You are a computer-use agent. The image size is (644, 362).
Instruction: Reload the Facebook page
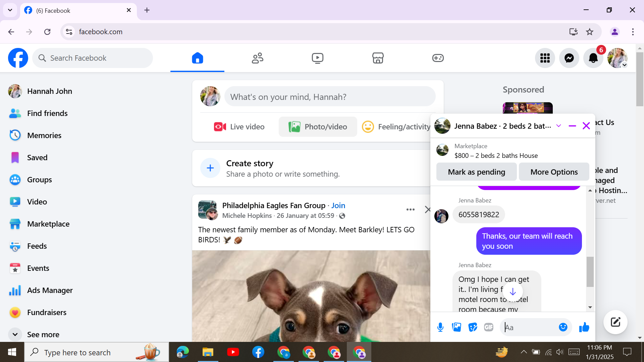[47, 32]
